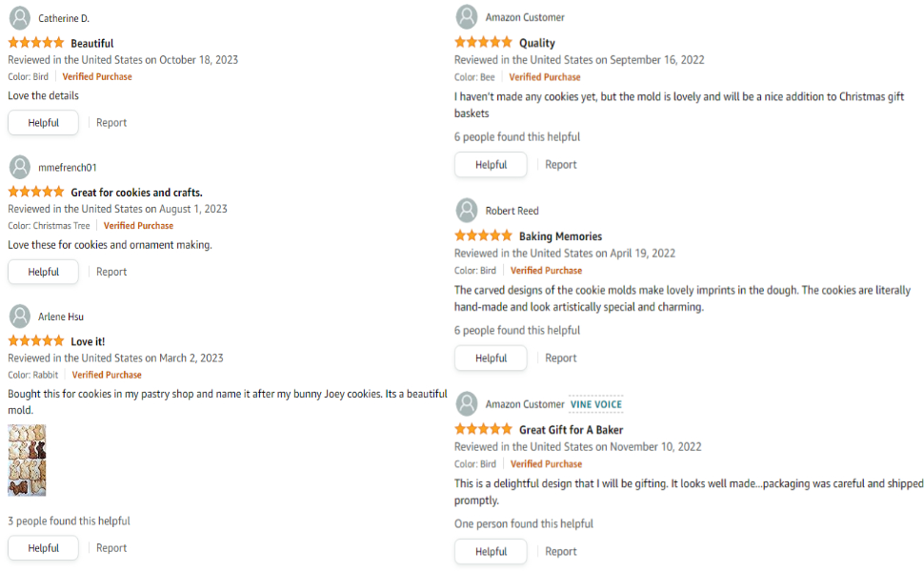The image size is (924, 572).
Task: Mark mmefrench01's review as Helpful
Action: click(43, 272)
